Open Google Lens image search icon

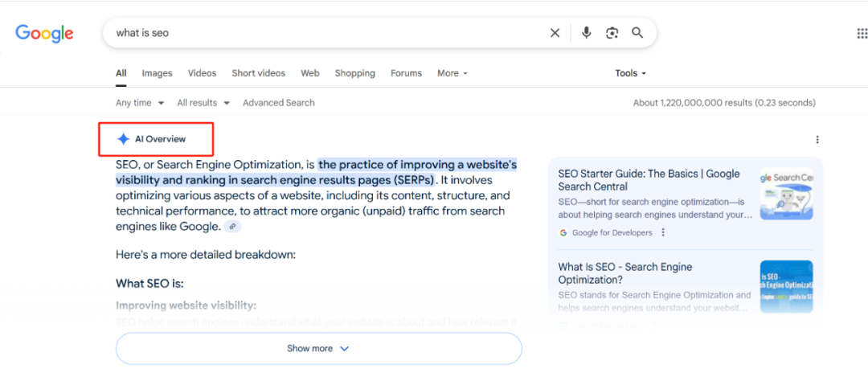[x=612, y=33]
